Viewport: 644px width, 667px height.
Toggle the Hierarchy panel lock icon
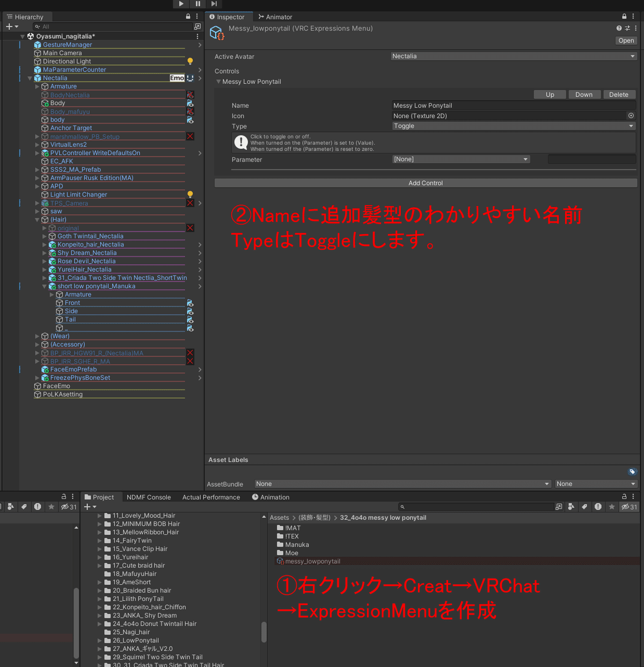coord(188,17)
